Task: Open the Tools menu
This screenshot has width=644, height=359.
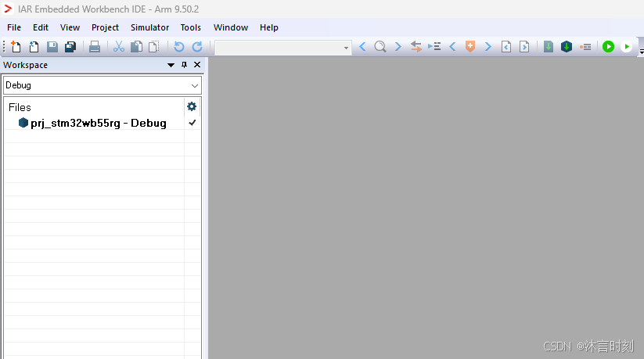Action: pos(191,27)
